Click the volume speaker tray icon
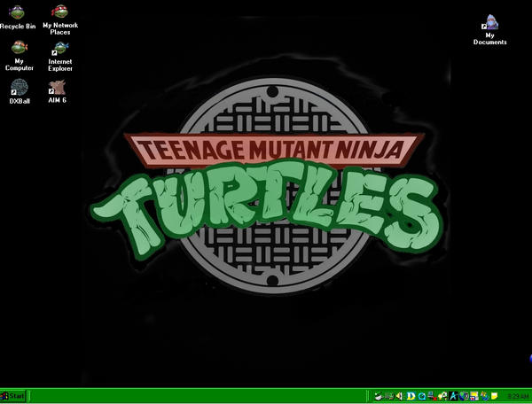The width and height of the screenshot is (532, 404). click(400, 396)
